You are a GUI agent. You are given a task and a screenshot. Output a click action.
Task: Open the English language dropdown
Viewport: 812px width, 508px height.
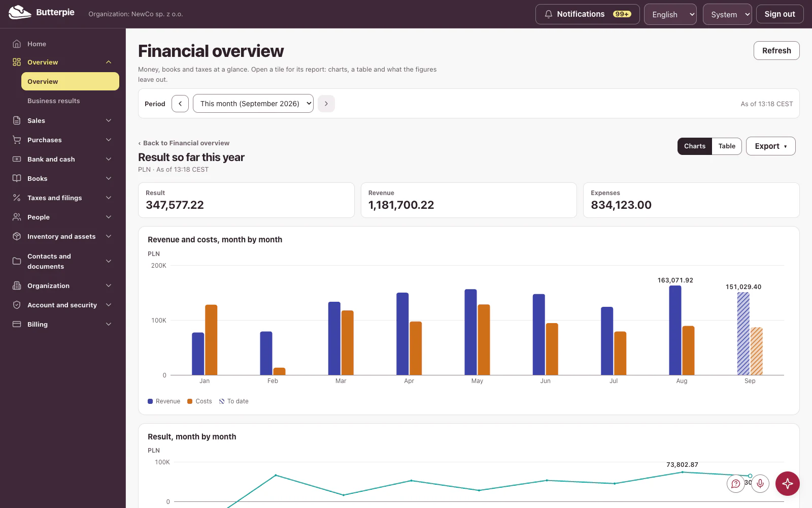coord(670,14)
